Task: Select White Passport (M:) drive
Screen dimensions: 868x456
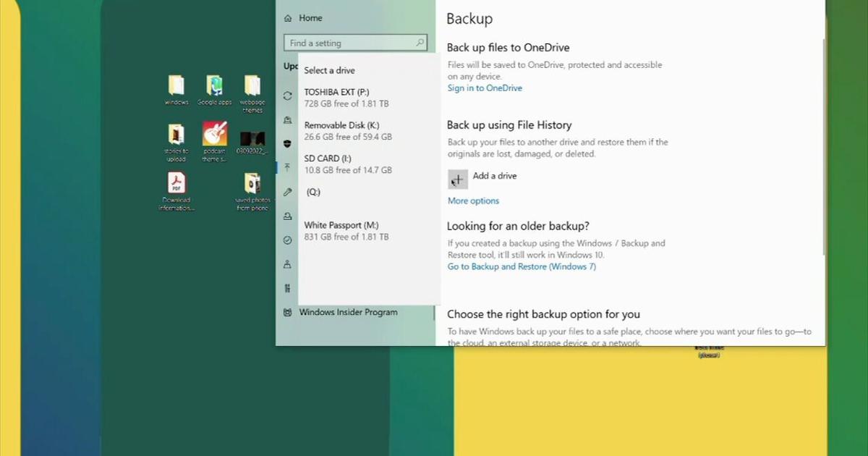Action: point(369,231)
